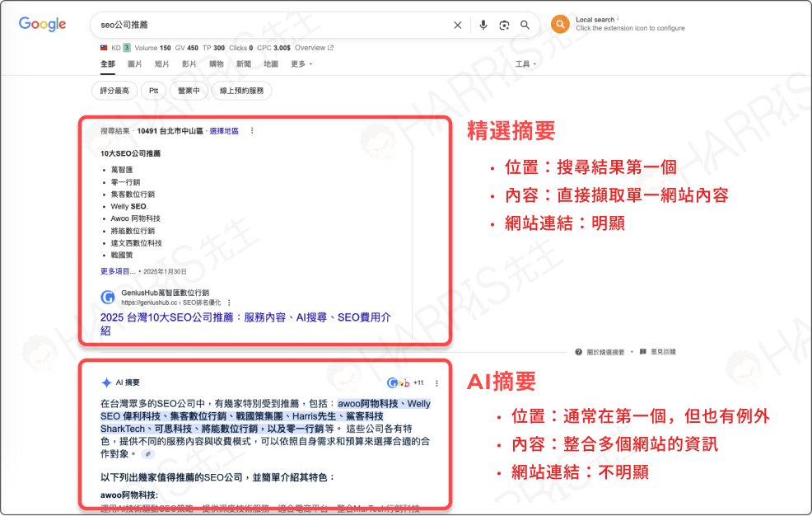Click the 關於精選摘要 help link
The height and width of the screenshot is (516, 812).
600,352
